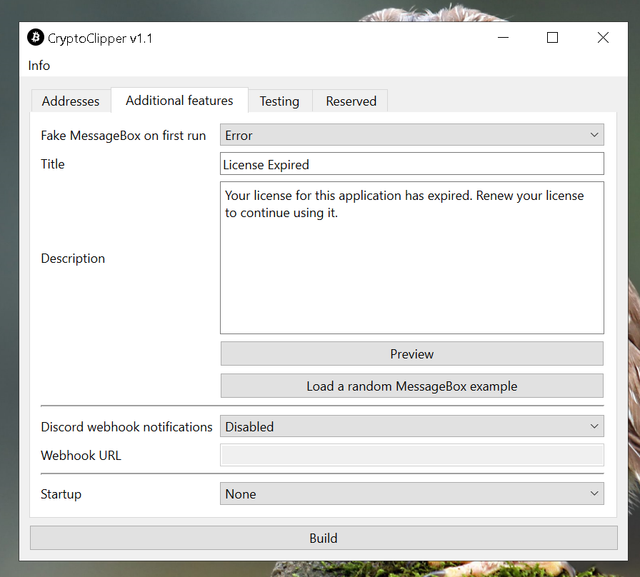Minimize the CryptoClipper window
The image size is (640, 577).
click(503, 38)
